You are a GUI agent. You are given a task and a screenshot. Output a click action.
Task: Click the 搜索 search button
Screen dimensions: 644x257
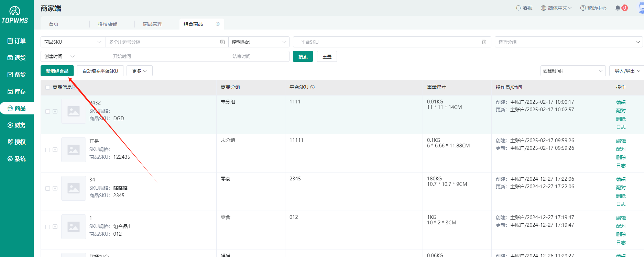tap(303, 56)
